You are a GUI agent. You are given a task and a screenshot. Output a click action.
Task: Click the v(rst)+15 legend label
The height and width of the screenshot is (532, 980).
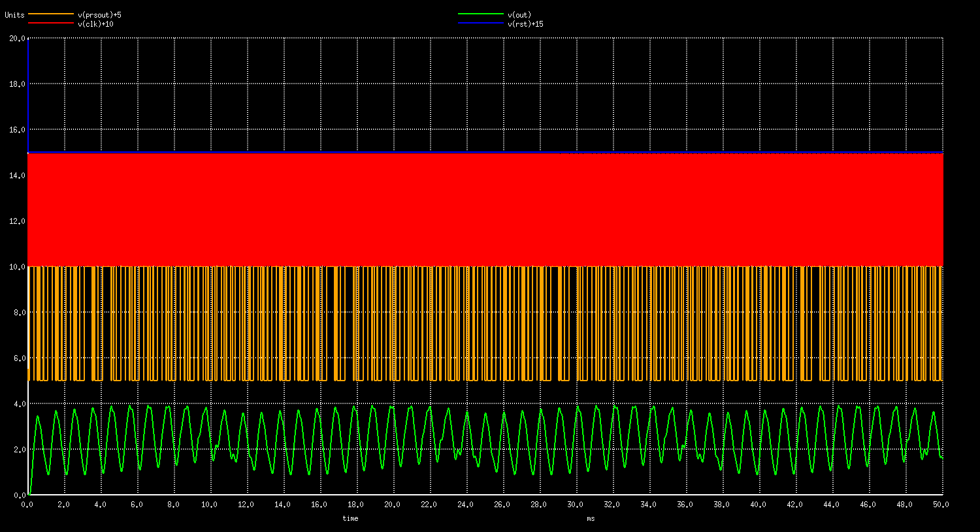525,23
